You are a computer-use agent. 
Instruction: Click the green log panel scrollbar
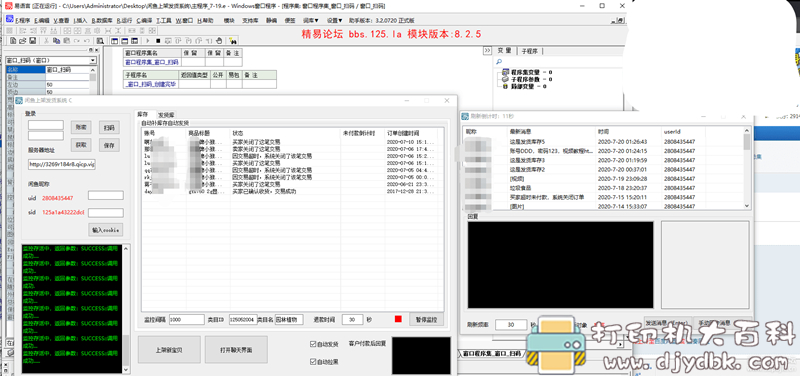coord(127,309)
